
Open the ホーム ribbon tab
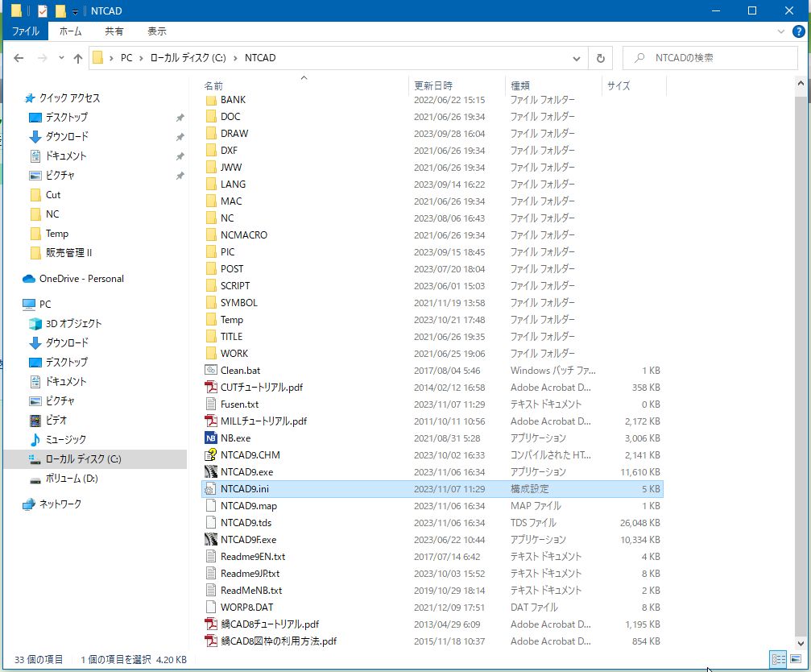point(70,31)
